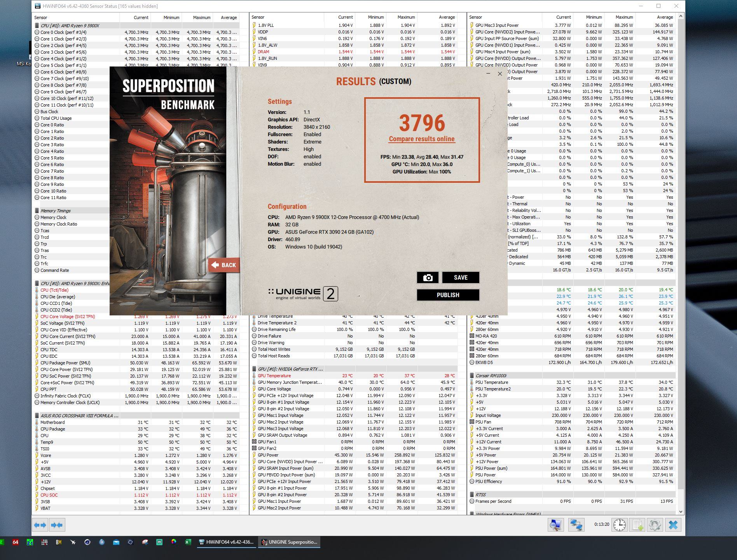Open HWiNFO summary via monitor magnifier icon

556,525
